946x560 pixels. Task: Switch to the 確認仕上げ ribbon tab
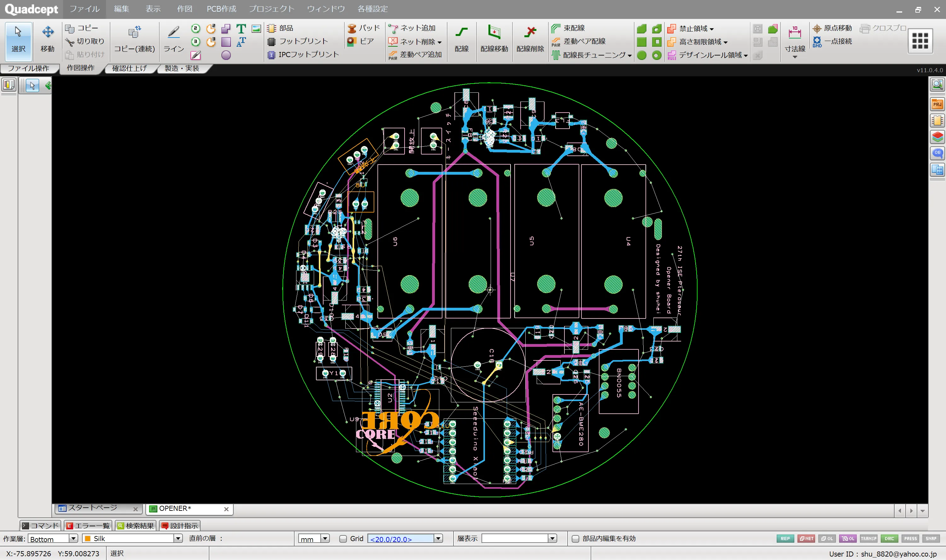(x=129, y=68)
